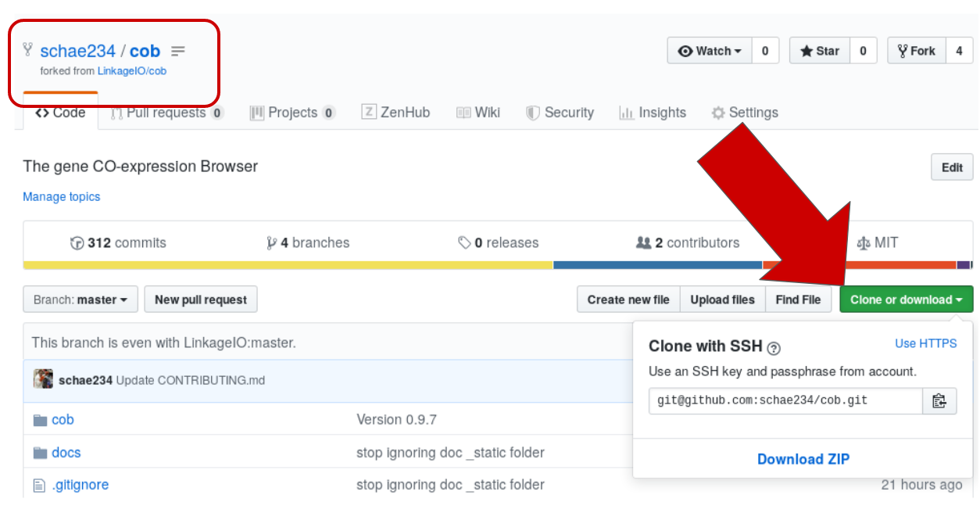Image resolution: width=980 pixels, height=506 pixels.
Task: Open the cob folder
Action: point(63,420)
